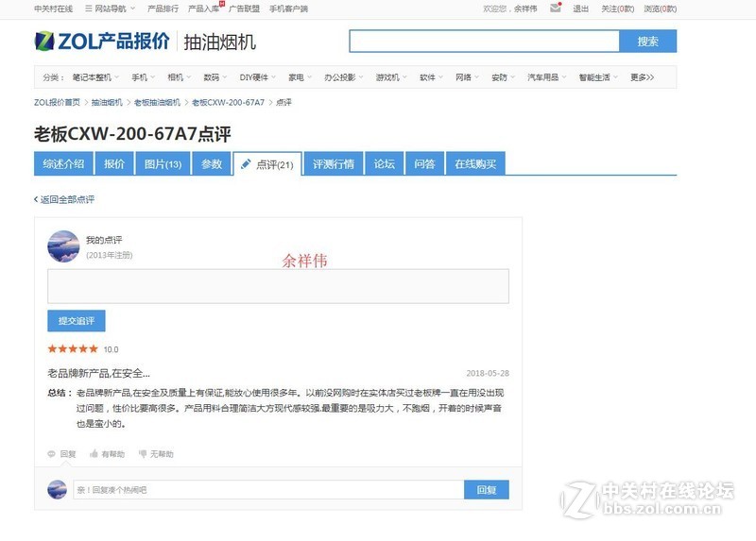Switch to the 综述介绍 tab
This screenshot has width=756, height=541.
[x=63, y=163]
